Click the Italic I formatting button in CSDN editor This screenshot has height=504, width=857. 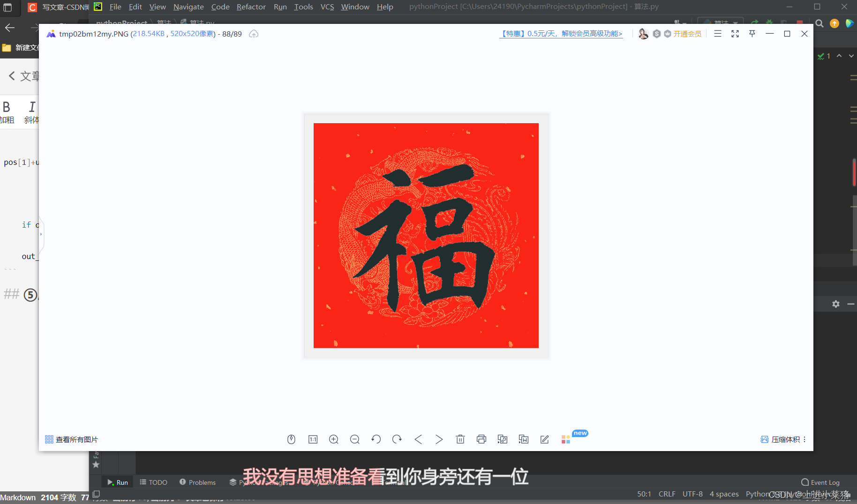tap(31, 112)
